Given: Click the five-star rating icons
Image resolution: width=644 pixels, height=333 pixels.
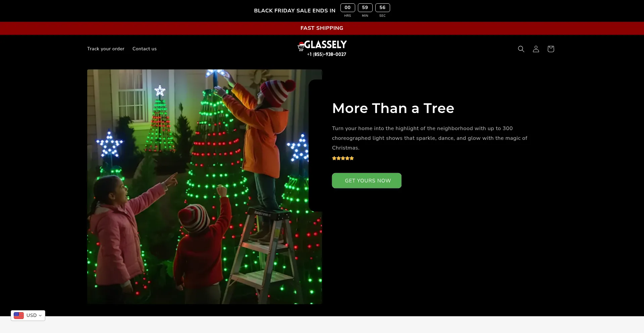Looking at the screenshot, I should [343, 158].
